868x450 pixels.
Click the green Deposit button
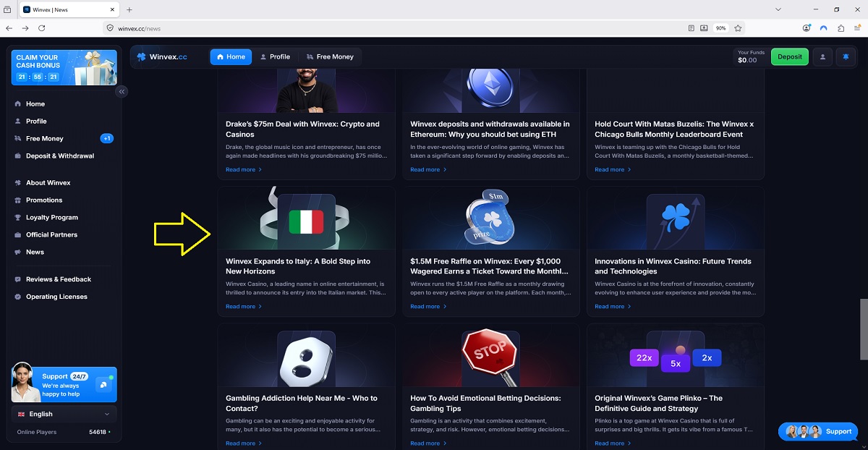click(790, 56)
